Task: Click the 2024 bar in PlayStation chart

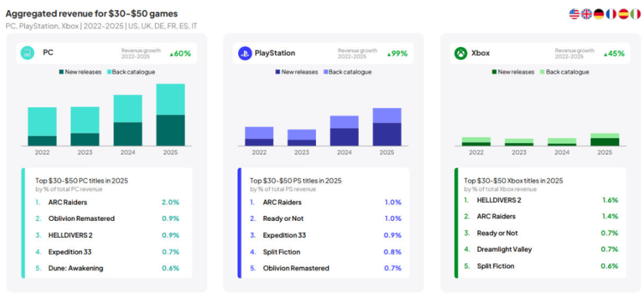Action: (344, 131)
